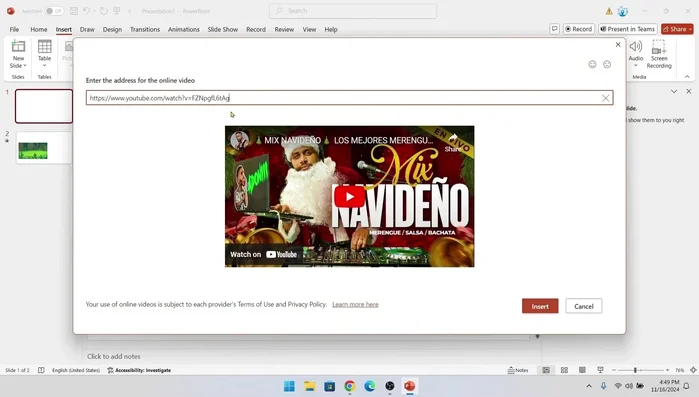Click the New Slide icon
The image size is (699, 397).
(18, 47)
